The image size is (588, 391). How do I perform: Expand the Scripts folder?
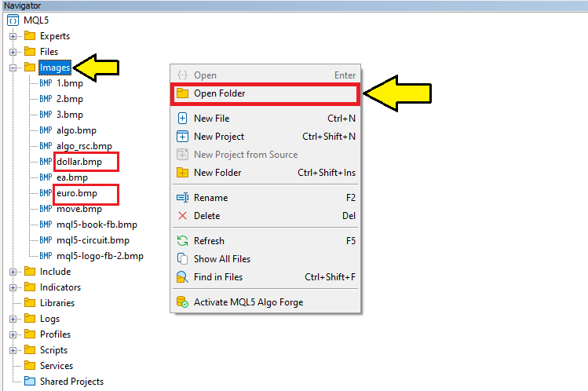pos(13,350)
